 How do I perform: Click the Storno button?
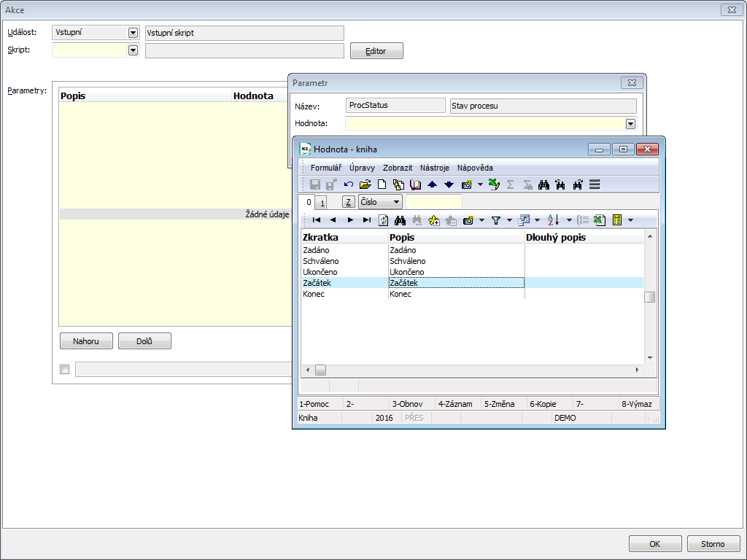tap(713, 544)
